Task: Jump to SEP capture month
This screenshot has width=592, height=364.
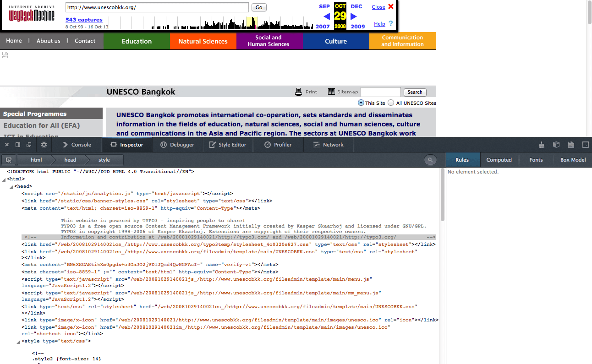Action: tap(324, 6)
